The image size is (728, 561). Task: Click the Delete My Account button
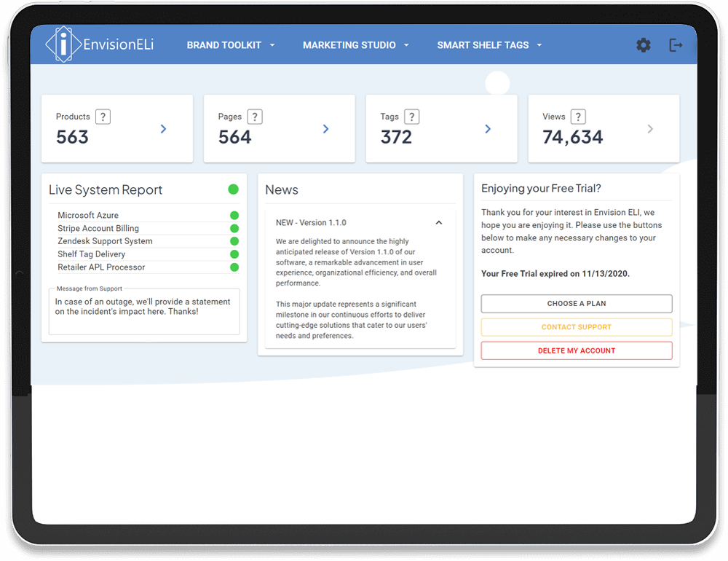click(577, 350)
